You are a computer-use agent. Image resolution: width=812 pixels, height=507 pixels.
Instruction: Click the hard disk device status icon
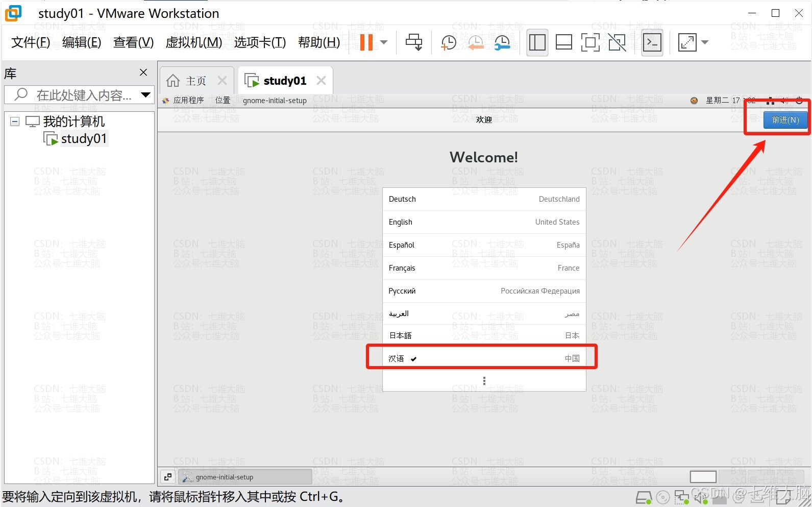point(644,497)
